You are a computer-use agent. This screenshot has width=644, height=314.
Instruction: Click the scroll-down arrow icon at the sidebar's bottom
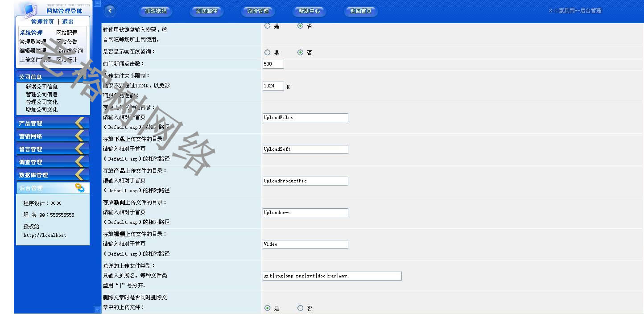point(98,310)
